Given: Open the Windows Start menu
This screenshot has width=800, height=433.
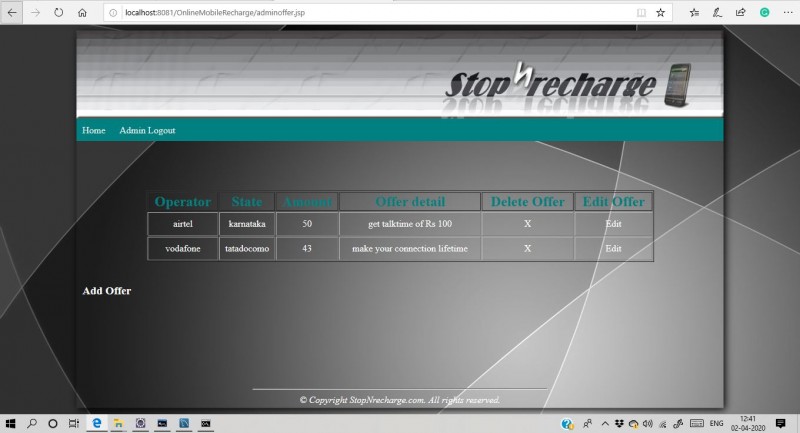Looking at the screenshot, I should (10, 423).
